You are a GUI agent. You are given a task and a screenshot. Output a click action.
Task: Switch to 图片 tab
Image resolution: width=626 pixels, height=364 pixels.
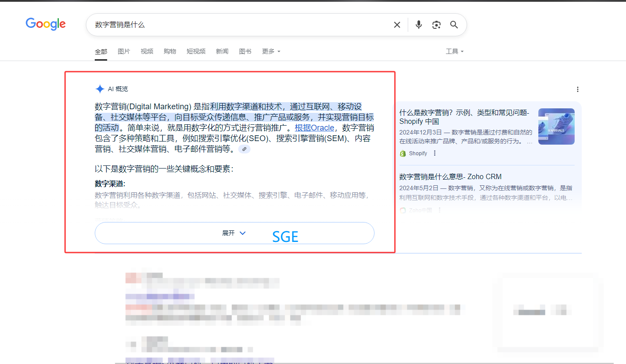[x=124, y=51]
